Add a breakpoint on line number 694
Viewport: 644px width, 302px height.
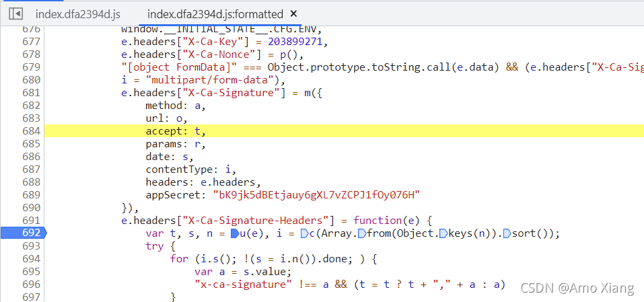(32, 258)
